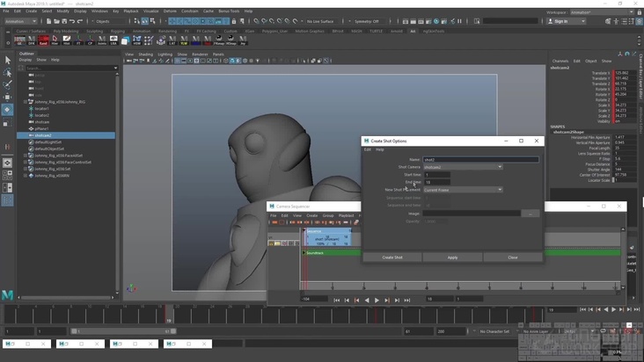Activate the Lasso select tool
The width and height of the screenshot is (644, 362).
[7, 73]
